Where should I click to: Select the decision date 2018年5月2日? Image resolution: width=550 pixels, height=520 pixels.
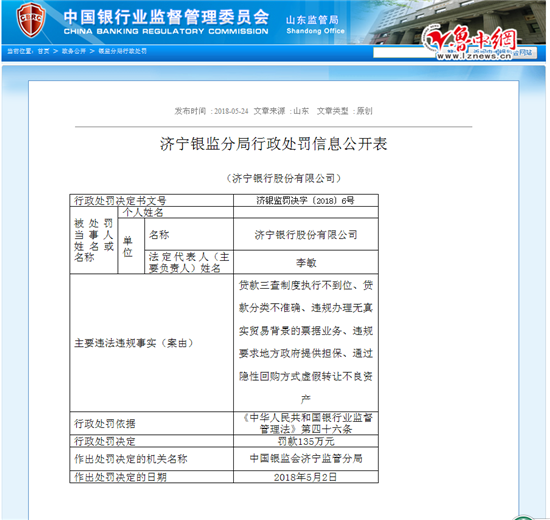306,477
